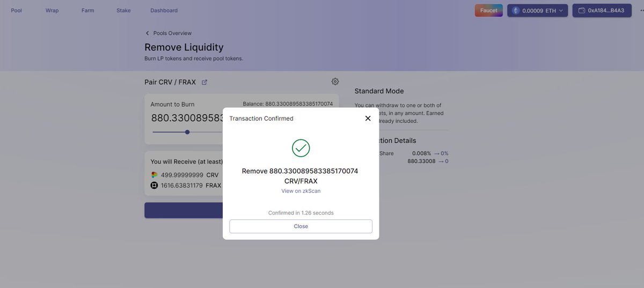Click the wallet icon beside the address
The width and height of the screenshot is (644, 288).
pos(582,10)
